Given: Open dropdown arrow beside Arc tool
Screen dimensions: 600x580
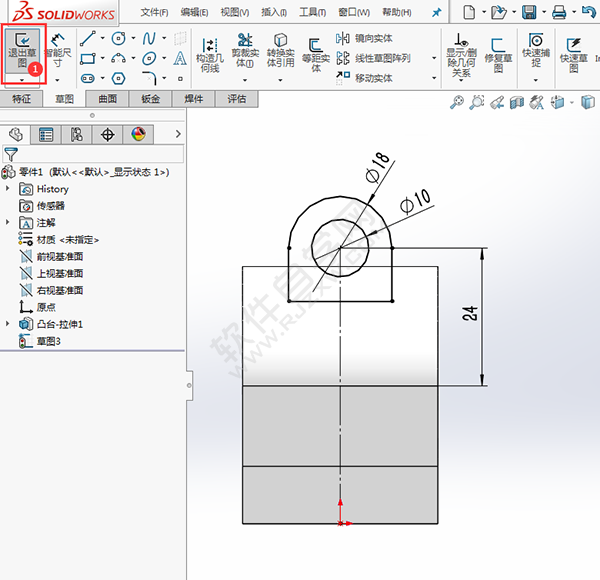Looking at the screenshot, I should pyautogui.click(x=133, y=59).
